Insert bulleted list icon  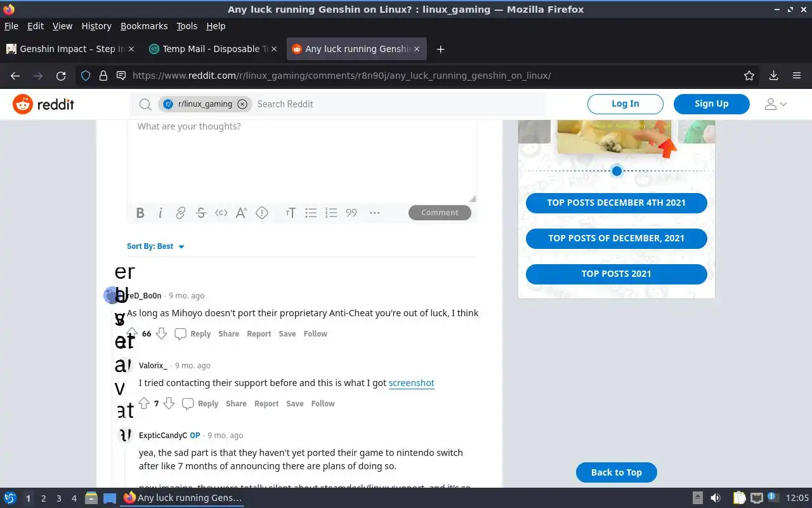(311, 213)
